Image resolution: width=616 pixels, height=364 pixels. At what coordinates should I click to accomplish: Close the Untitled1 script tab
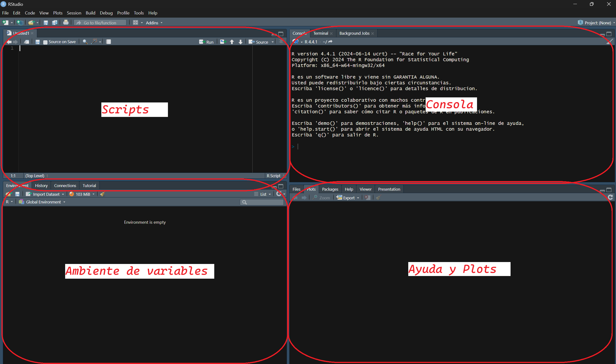click(x=32, y=33)
